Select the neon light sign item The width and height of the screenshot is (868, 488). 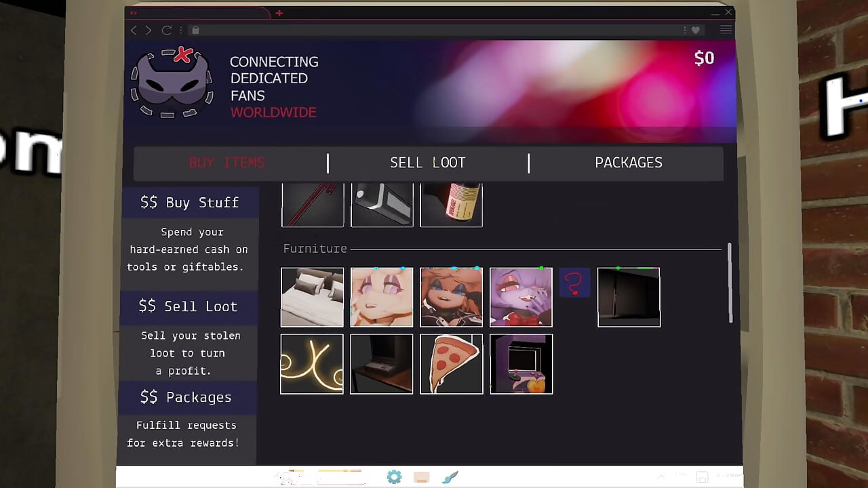312,364
